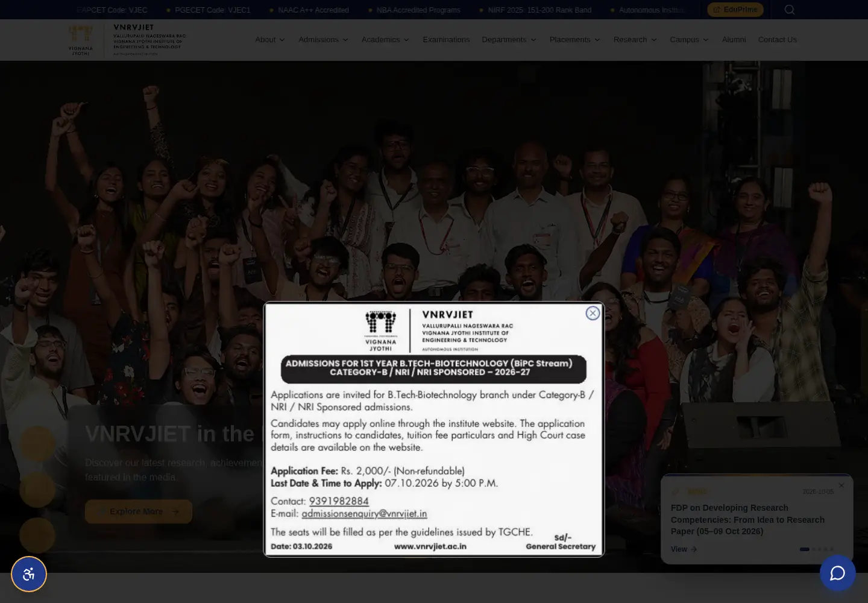This screenshot has width=868, height=603.
Task: Open the Contact Us page
Action: pyautogui.click(x=778, y=40)
